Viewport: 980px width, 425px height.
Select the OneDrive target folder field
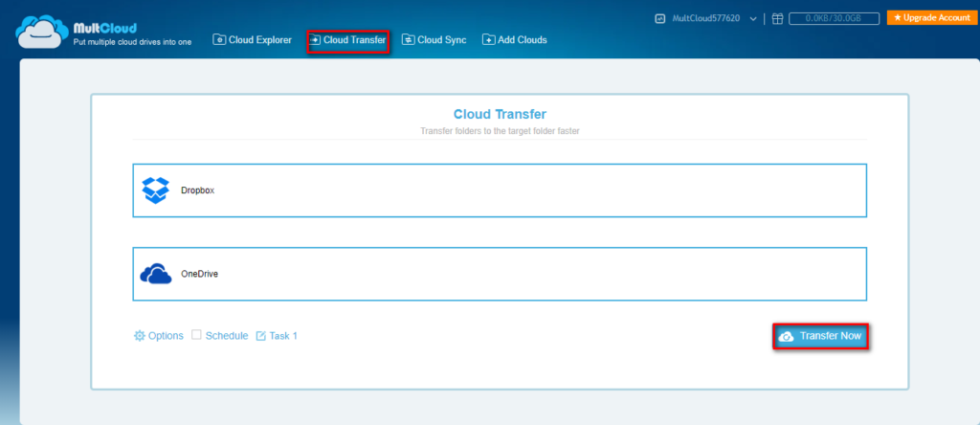pos(499,275)
